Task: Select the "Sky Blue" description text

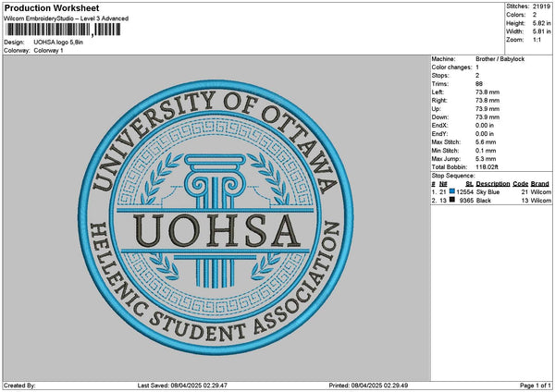Action: point(487,191)
